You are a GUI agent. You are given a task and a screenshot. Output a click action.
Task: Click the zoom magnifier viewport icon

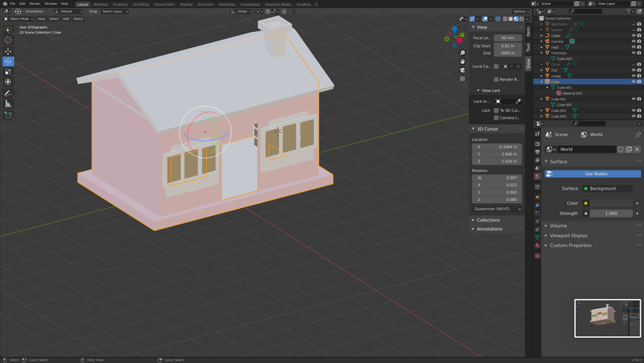[x=463, y=53]
